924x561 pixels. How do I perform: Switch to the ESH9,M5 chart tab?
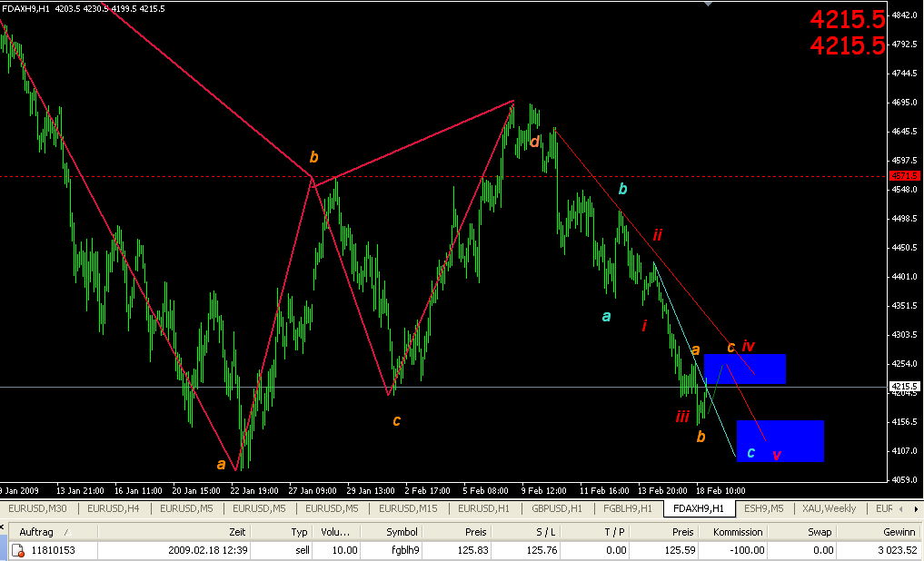[x=764, y=508]
